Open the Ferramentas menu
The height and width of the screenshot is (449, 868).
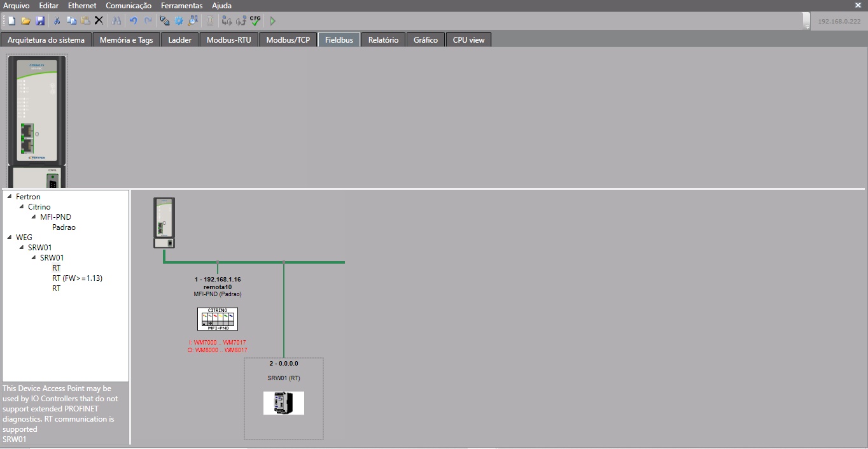(x=181, y=6)
